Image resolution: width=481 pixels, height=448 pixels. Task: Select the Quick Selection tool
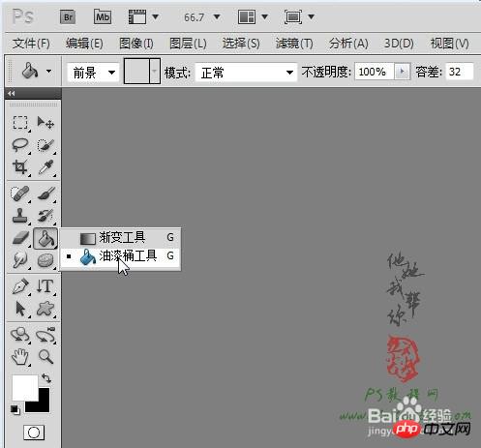pyautogui.click(x=45, y=145)
